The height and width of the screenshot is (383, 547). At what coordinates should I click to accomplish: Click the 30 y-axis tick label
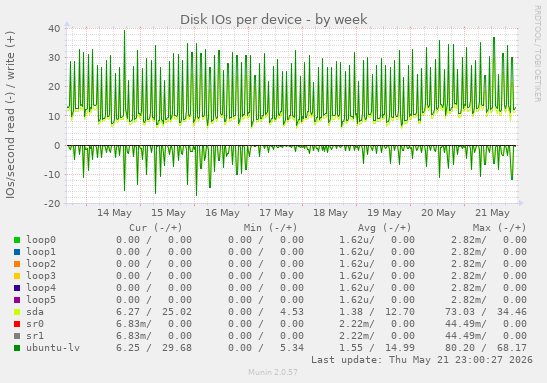(x=54, y=58)
